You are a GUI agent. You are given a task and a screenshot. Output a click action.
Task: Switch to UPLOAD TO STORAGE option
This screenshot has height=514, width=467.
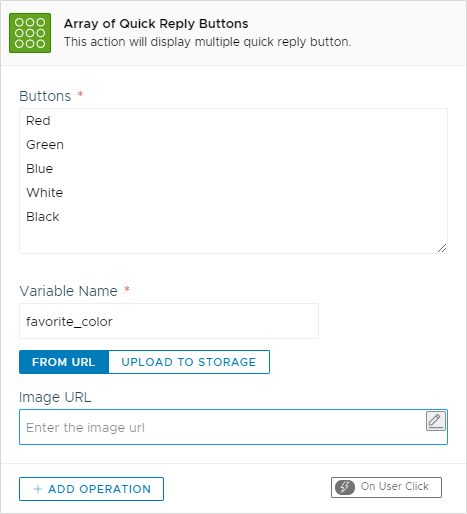[x=189, y=362]
